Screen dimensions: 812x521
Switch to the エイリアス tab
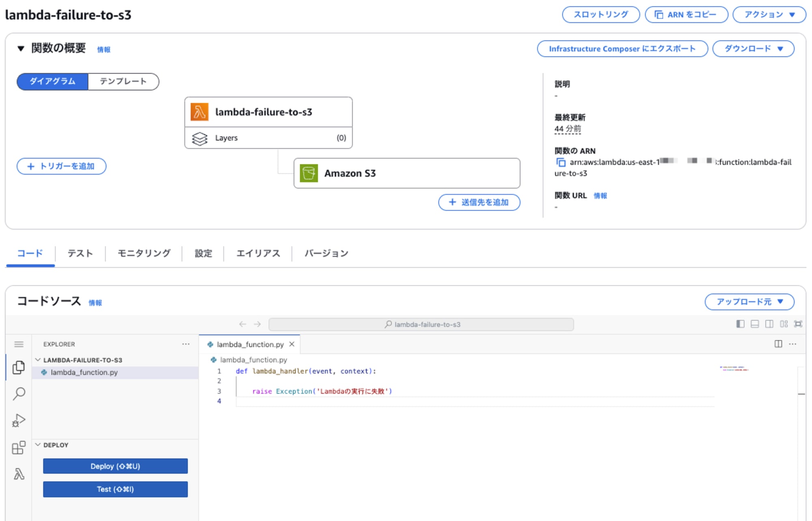coord(258,253)
